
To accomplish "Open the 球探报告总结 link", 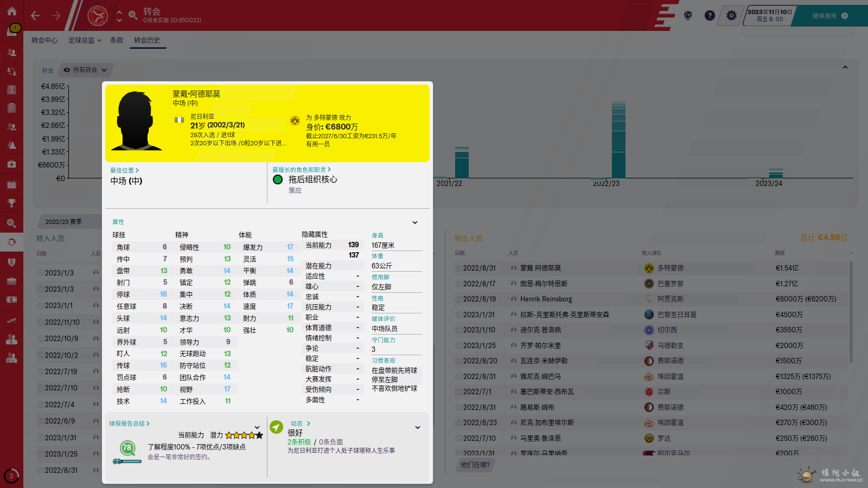I will pyautogui.click(x=129, y=423).
